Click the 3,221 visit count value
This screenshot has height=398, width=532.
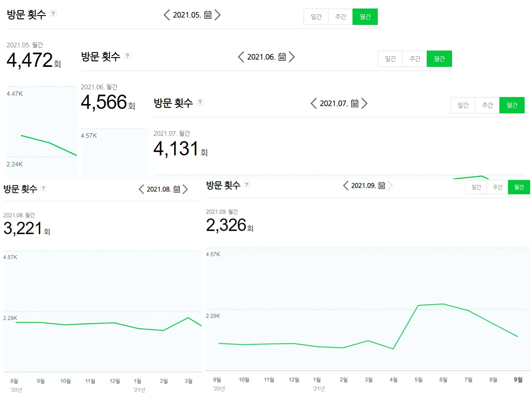(23, 228)
